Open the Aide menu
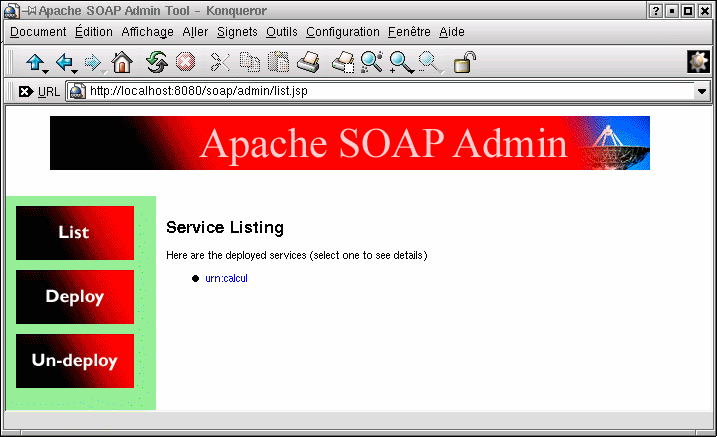Screen dimensions: 717x437 [x=452, y=32]
